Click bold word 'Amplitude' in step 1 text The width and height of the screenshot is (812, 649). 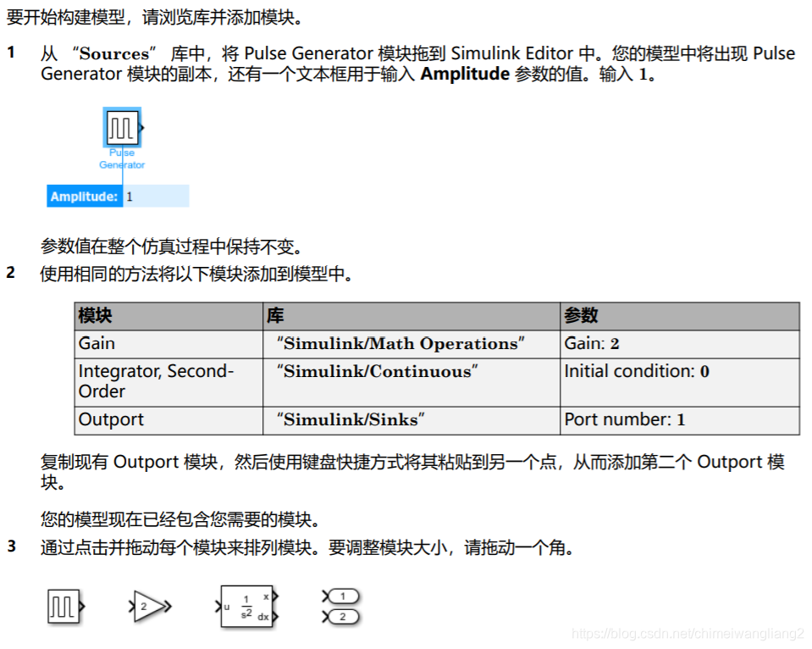(465, 74)
